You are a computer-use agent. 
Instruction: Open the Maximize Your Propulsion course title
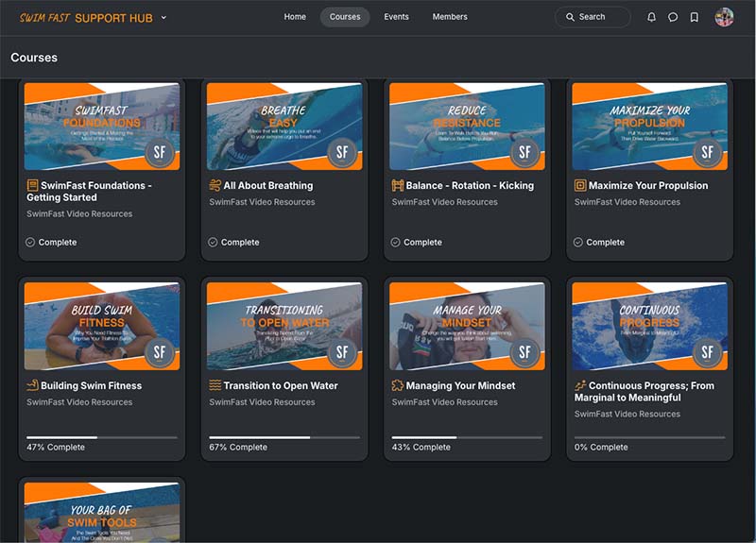click(648, 185)
